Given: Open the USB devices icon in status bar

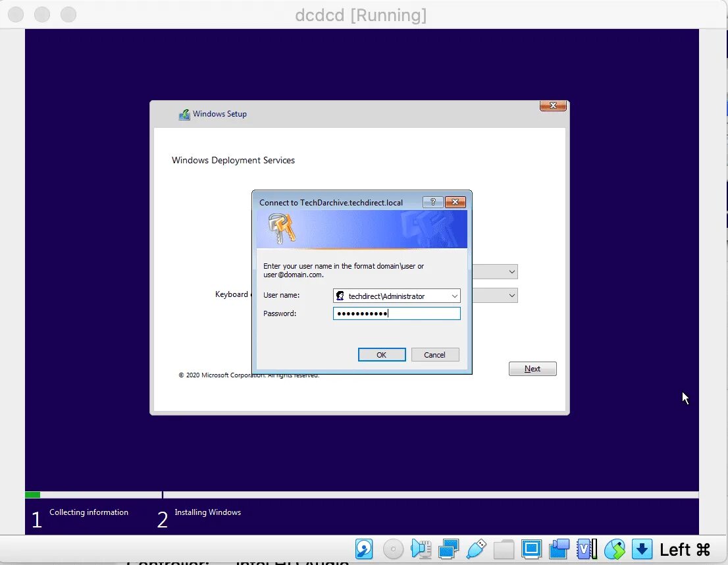Looking at the screenshot, I should point(477,549).
